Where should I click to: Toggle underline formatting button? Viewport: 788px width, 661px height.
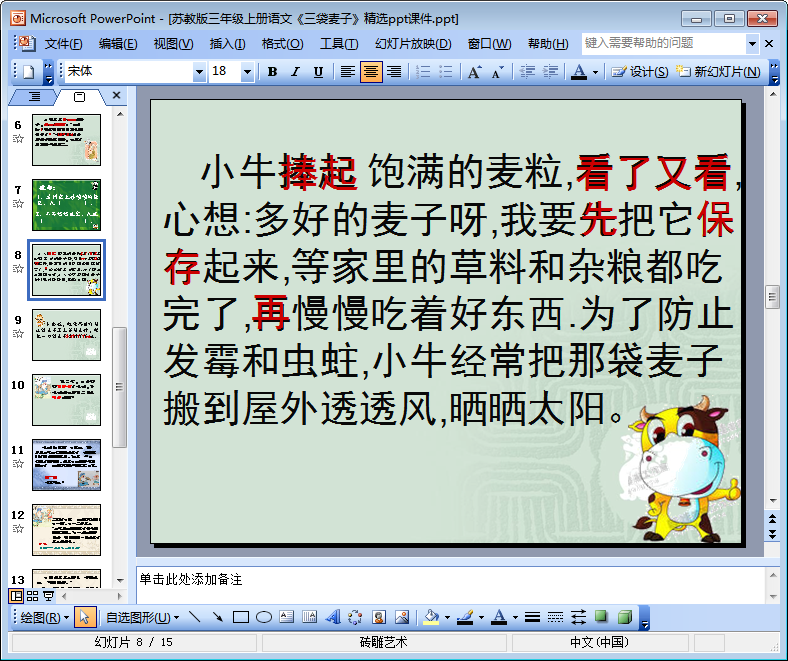318,72
